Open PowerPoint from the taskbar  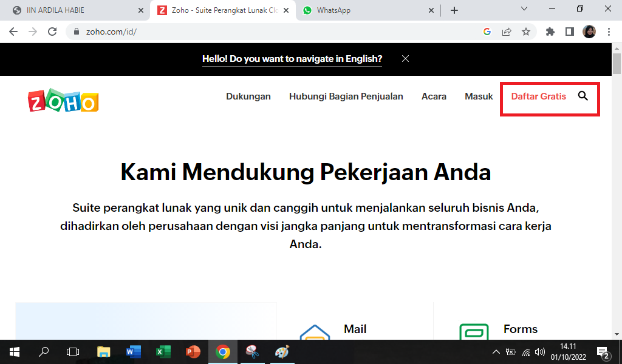[193, 352]
